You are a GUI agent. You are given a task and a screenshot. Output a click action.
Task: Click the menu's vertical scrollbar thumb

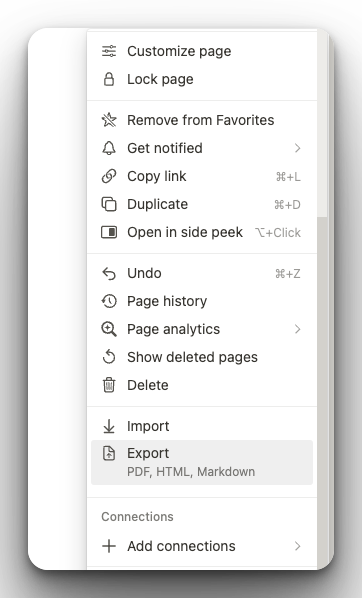point(322,393)
